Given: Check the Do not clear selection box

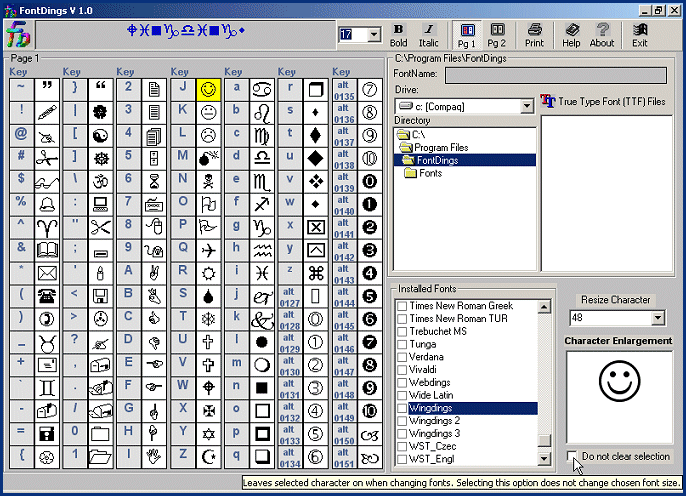Looking at the screenshot, I should coord(572,456).
